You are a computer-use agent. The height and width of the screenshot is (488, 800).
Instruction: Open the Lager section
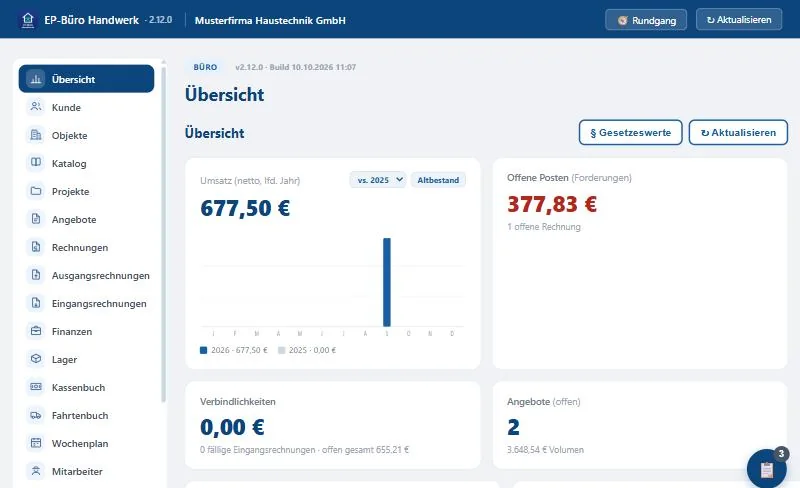point(86,359)
